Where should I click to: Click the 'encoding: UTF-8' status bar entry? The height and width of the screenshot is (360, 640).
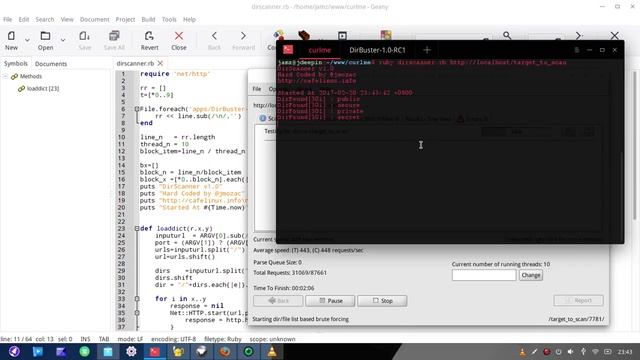point(173,339)
